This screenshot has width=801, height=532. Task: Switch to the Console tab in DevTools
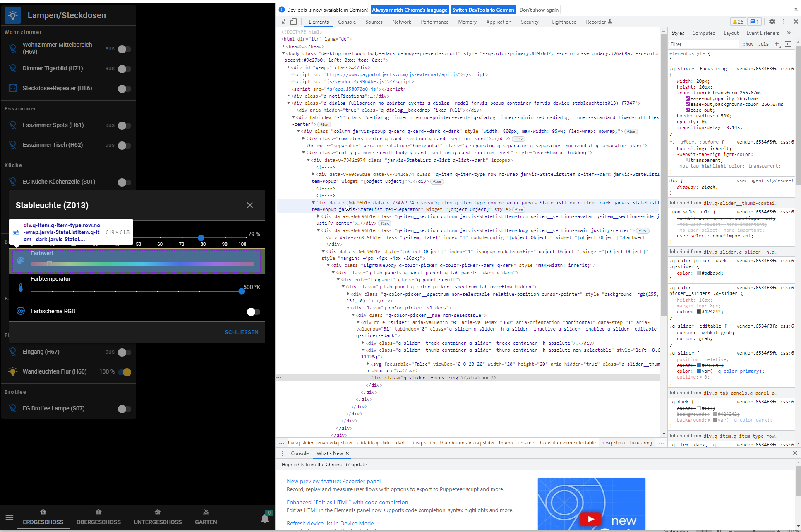tap(347, 22)
